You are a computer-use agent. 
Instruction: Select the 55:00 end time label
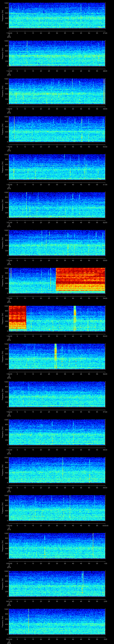pyautogui.click(x=105, y=336)
